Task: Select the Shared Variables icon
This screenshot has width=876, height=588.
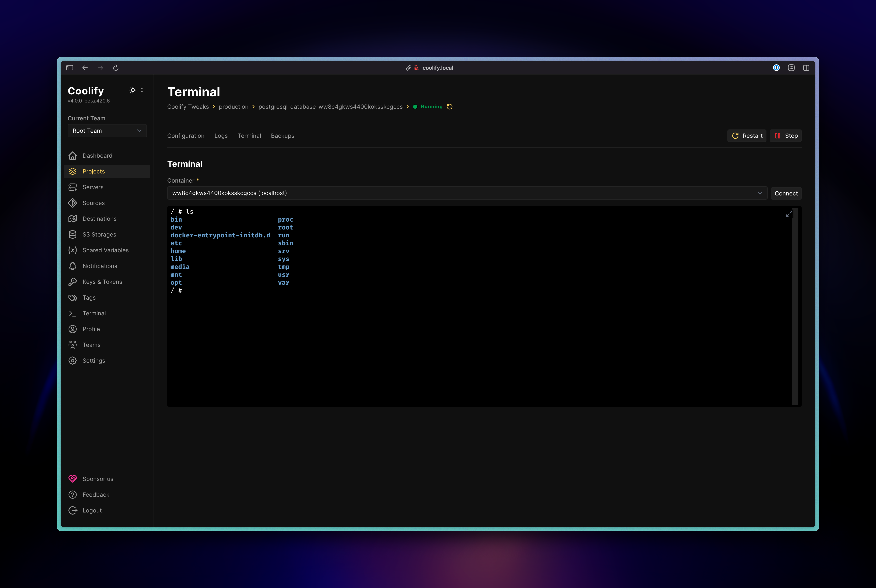Action: 72,250
